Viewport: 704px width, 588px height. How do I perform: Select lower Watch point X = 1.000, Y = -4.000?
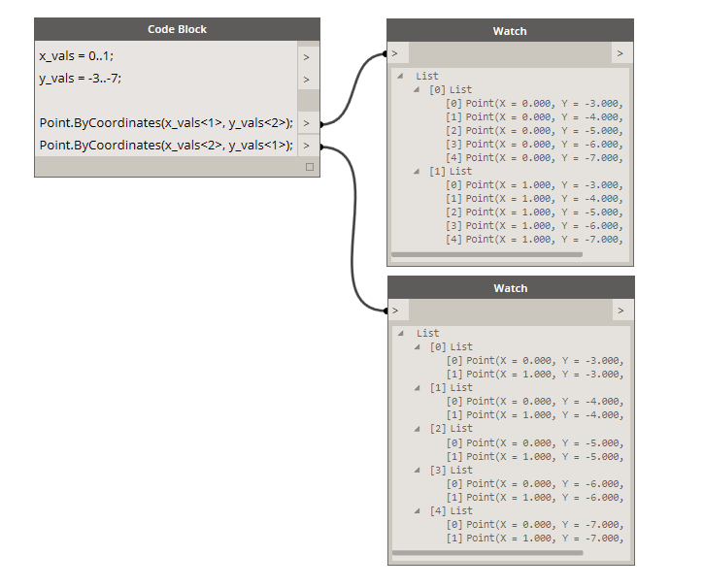coord(535,415)
